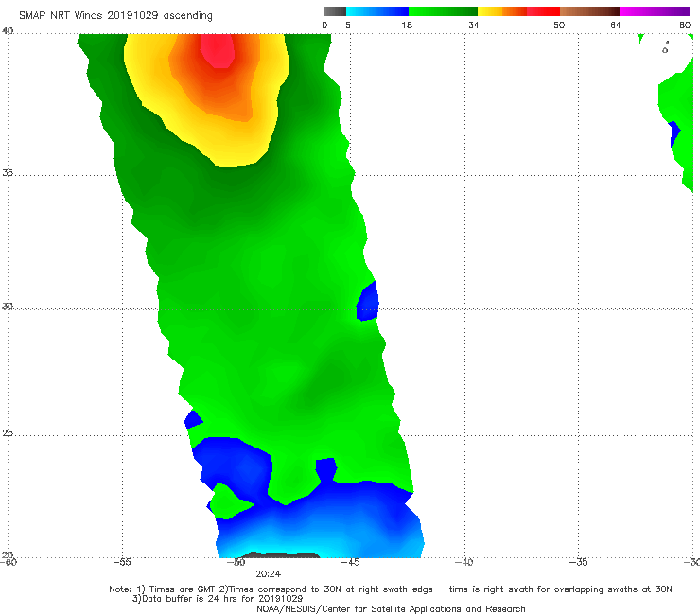The height and width of the screenshot is (615, 700).
Task: Click the blue segment of the color bar
Action: pyautogui.click(x=377, y=11)
